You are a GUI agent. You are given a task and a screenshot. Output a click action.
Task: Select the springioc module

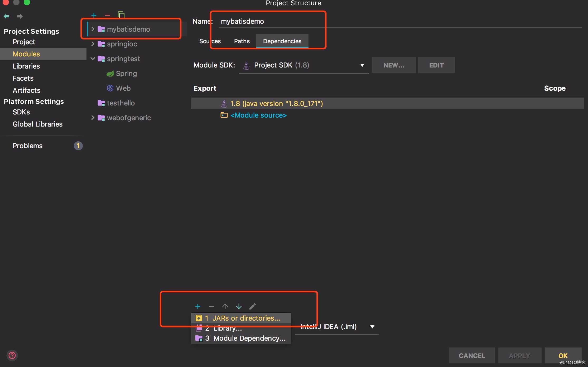tap(122, 44)
